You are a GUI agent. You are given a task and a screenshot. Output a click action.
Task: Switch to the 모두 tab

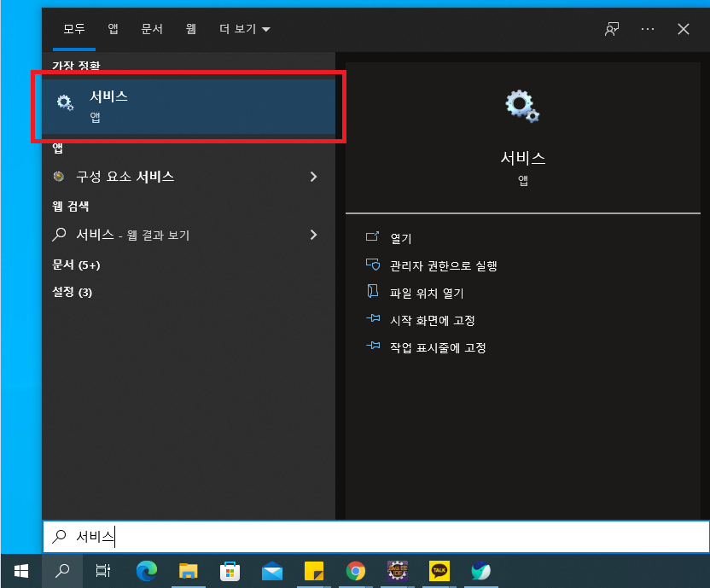pos(73,30)
